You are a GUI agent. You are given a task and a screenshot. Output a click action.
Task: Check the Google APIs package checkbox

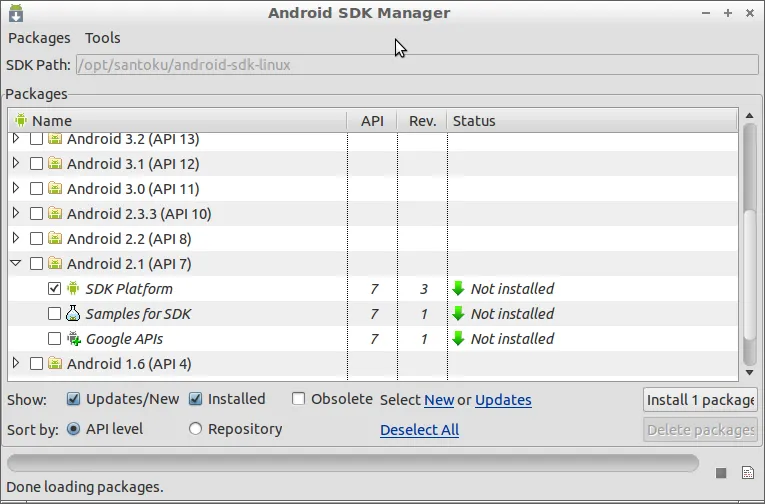tap(55, 339)
